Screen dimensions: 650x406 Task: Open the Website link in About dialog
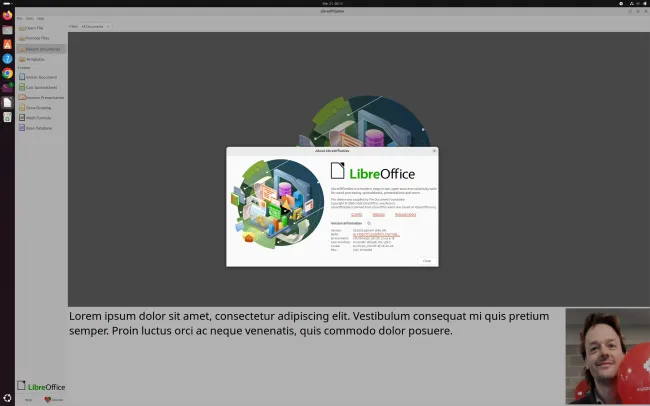point(378,215)
